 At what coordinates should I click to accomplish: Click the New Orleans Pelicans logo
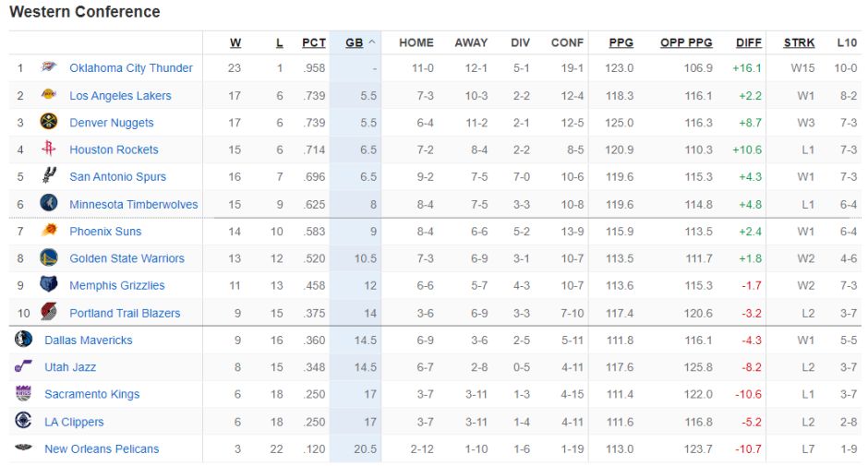point(23,448)
